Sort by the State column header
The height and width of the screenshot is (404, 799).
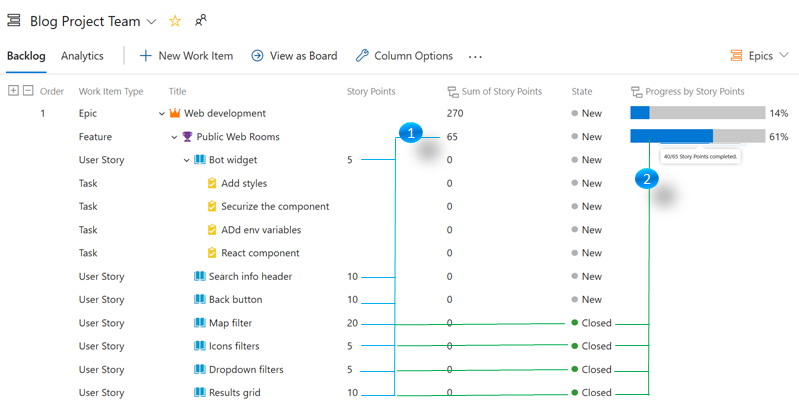(581, 92)
